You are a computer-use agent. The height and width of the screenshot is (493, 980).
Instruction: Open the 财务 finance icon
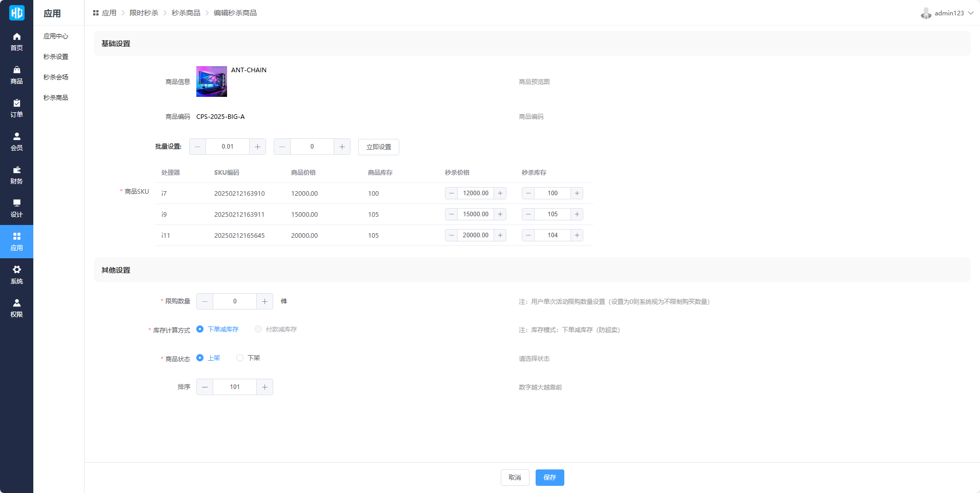(x=16, y=170)
